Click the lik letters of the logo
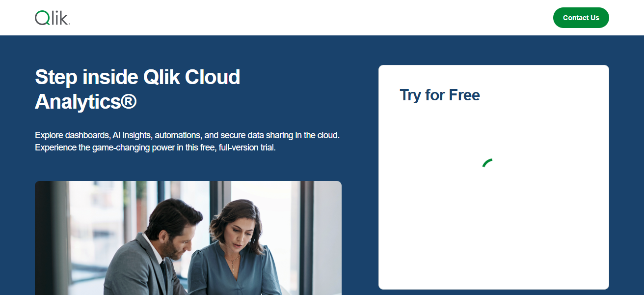The height and width of the screenshot is (295, 644). tap(59, 18)
